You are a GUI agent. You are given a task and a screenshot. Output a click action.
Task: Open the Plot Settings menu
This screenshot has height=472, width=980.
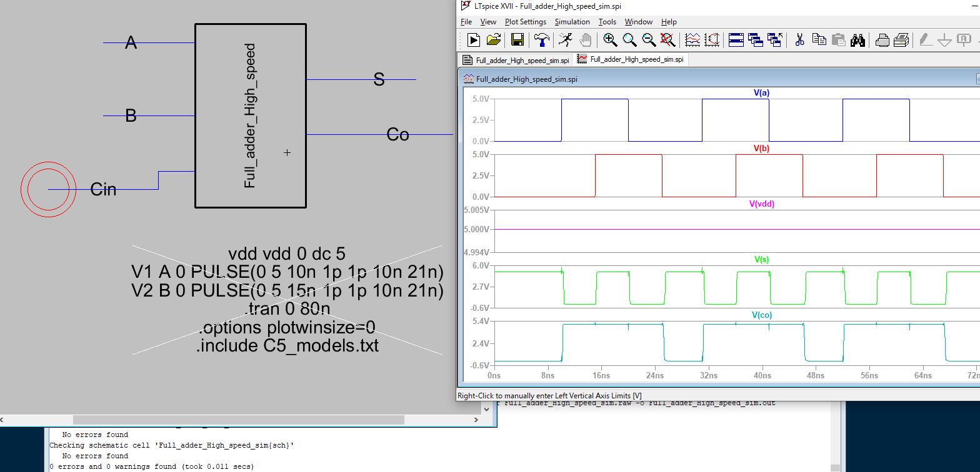click(525, 22)
